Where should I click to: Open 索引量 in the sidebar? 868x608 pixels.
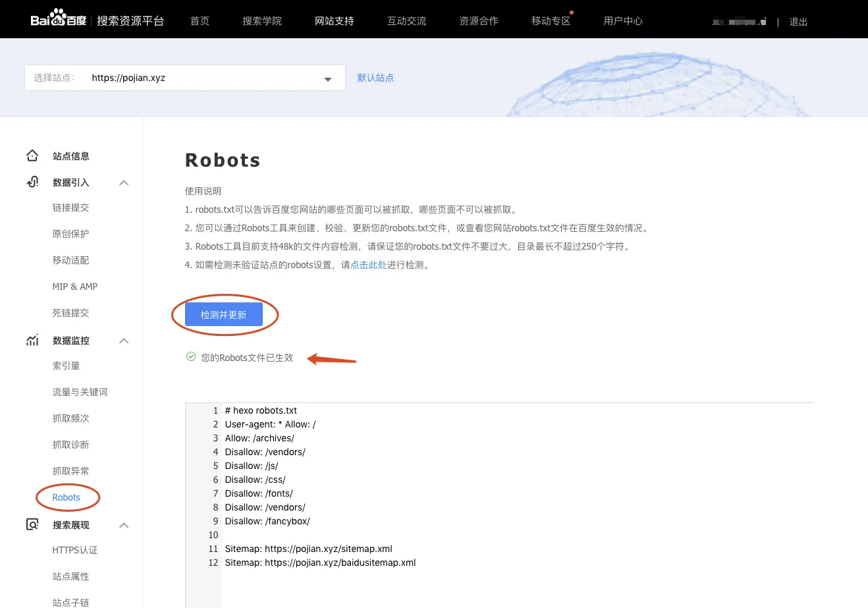click(x=67, y=366)
